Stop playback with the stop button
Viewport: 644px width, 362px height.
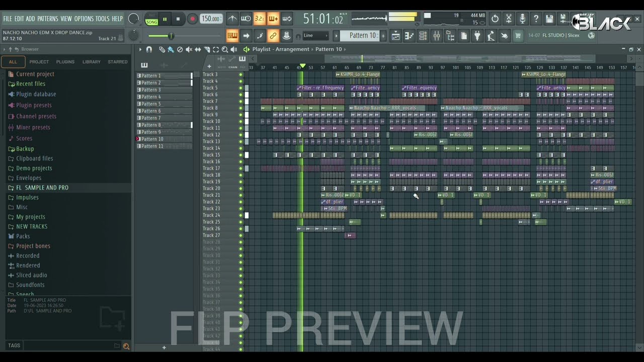(x=178, y=20)
